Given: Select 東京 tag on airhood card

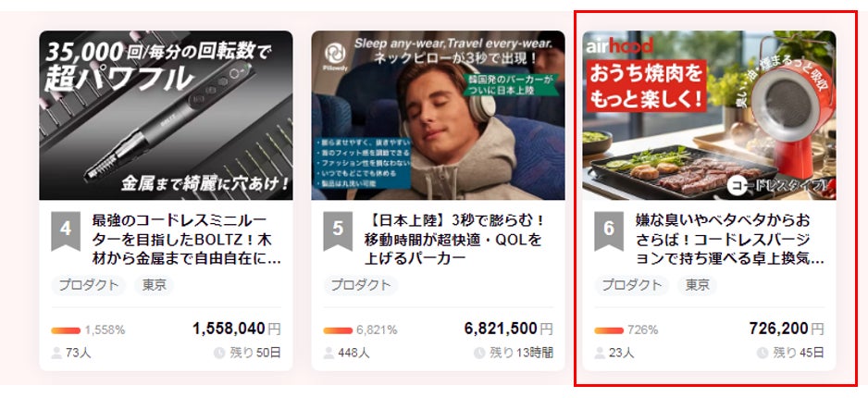Looking at the screenshot, I should click(698, 286).
